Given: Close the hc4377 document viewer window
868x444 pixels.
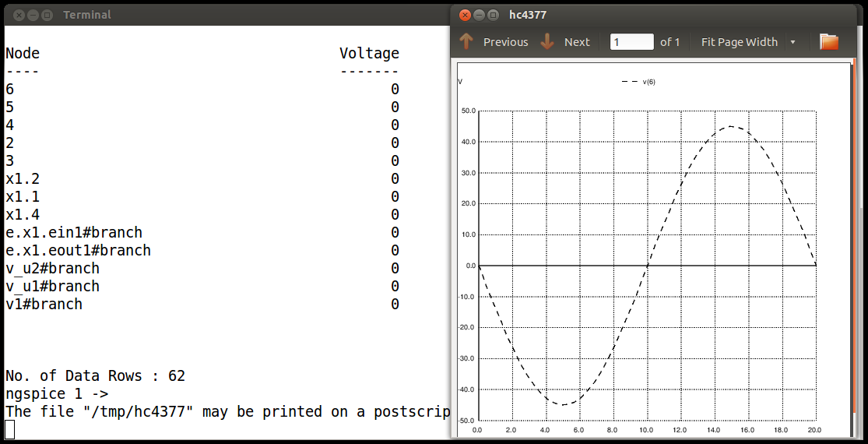Looking at the screenshot, I should [465, 16].
